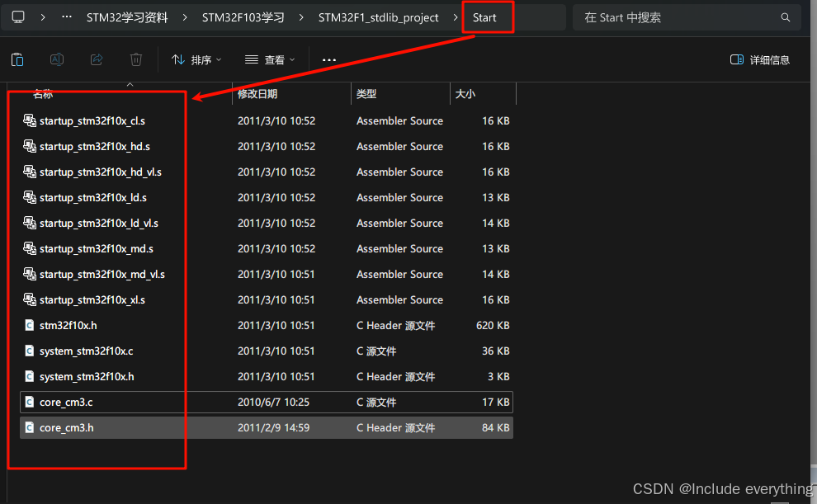The width and height of the screenshot is (817, 504).
Task: Click the 620 KB size of stm32f10x.h
Action: click(x=493, y=325)
